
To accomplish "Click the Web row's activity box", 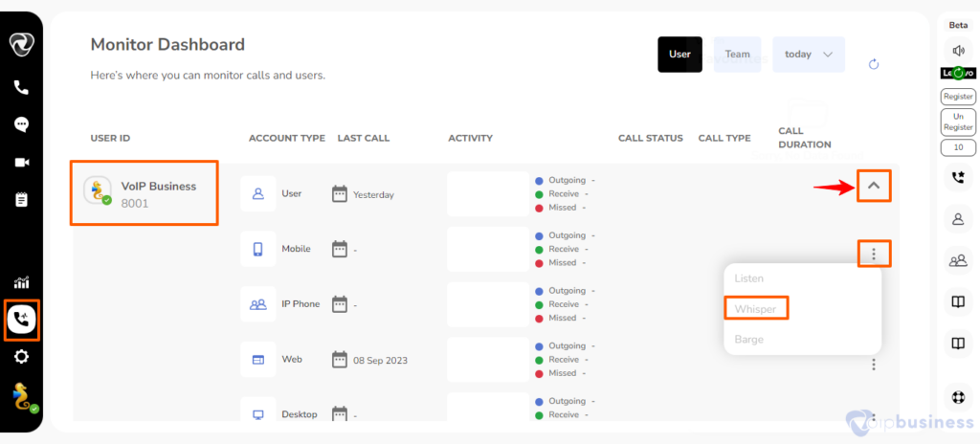I will click(x=489, y=360).
